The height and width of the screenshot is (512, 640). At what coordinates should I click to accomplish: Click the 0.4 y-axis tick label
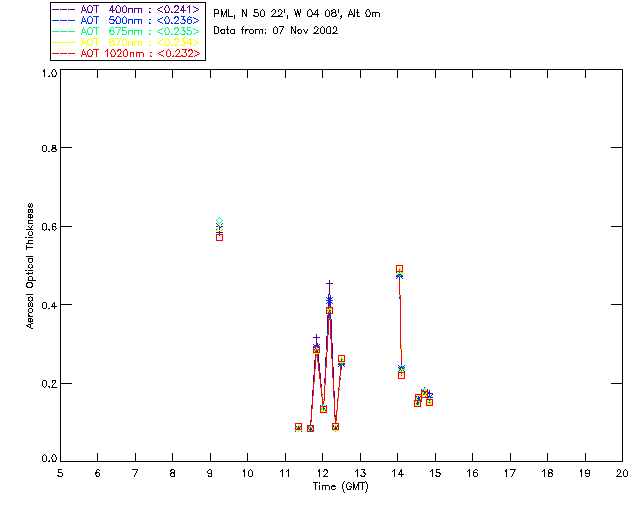coord(49,305)
